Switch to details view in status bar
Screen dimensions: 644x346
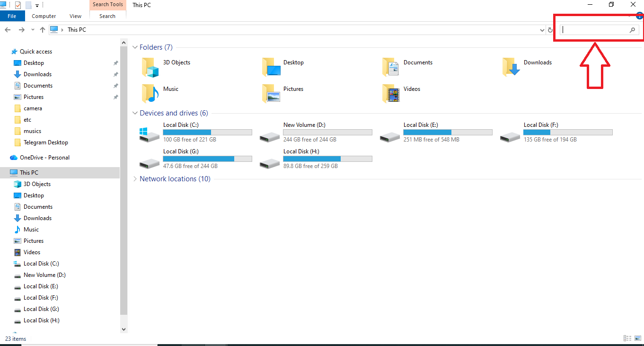coord(627,338)
